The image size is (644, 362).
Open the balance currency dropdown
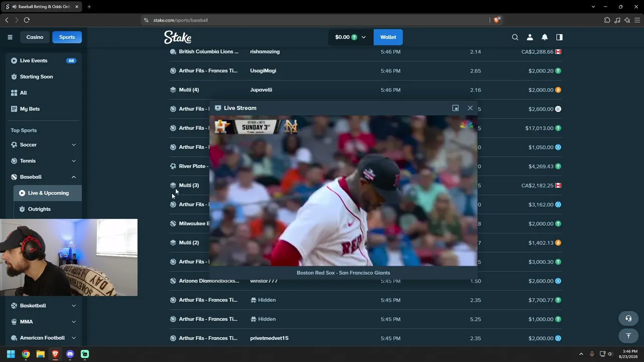(351, 37)
